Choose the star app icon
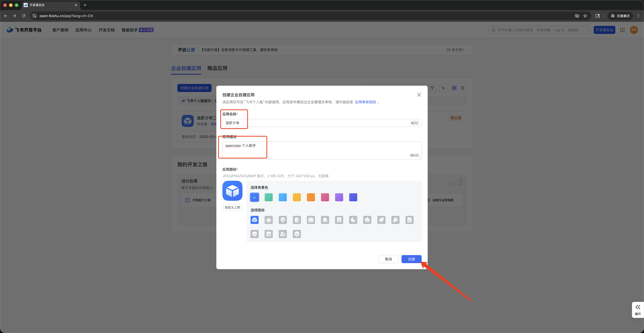This screenshot has height=333, width=644. pyautogui.click(x=367, y=220)
